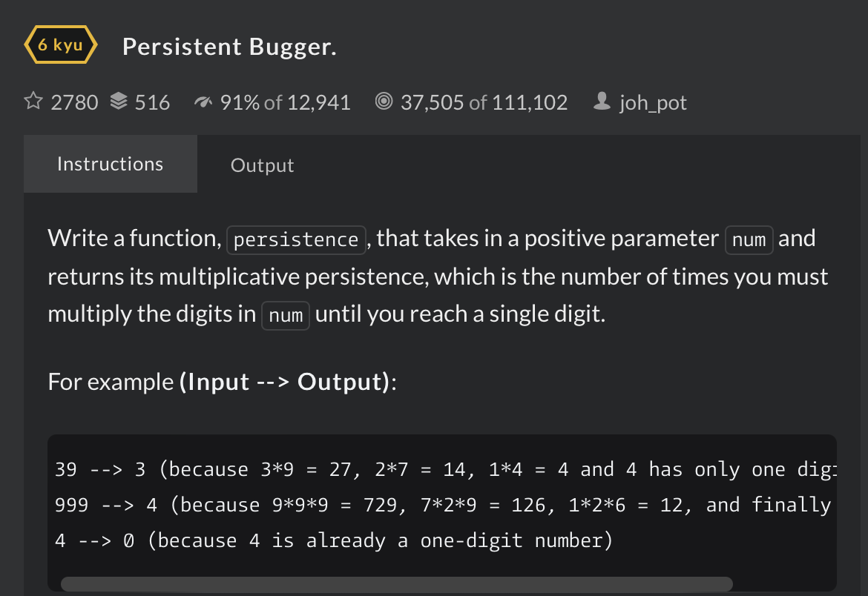Click the num code label after 'parameter'

(x=749, y=239)
